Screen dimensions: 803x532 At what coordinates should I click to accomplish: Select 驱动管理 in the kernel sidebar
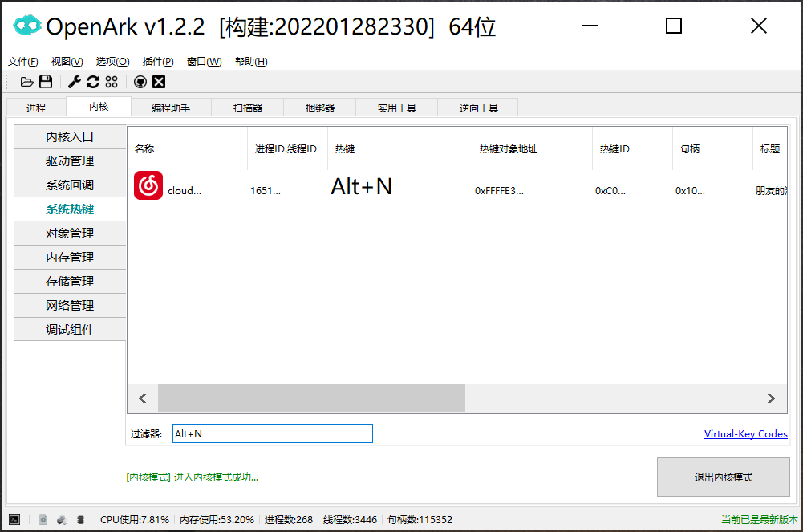coord(70,161)
